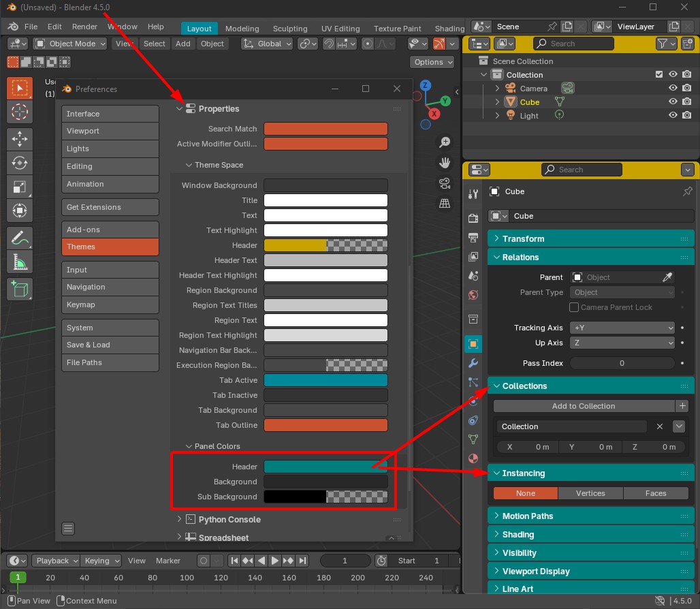Select the Measure tool
Screen dimensions: 700x609
click(19, 262)
